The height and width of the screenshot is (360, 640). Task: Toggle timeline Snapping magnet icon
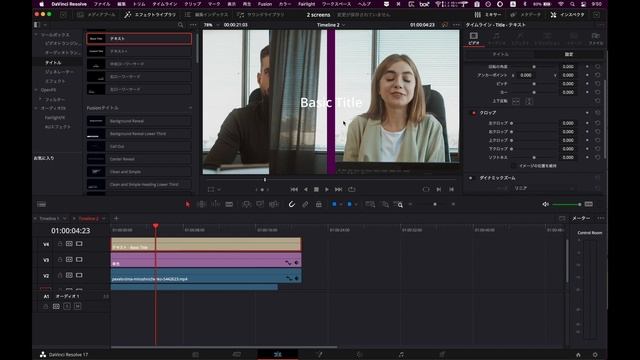pos(291,204)
